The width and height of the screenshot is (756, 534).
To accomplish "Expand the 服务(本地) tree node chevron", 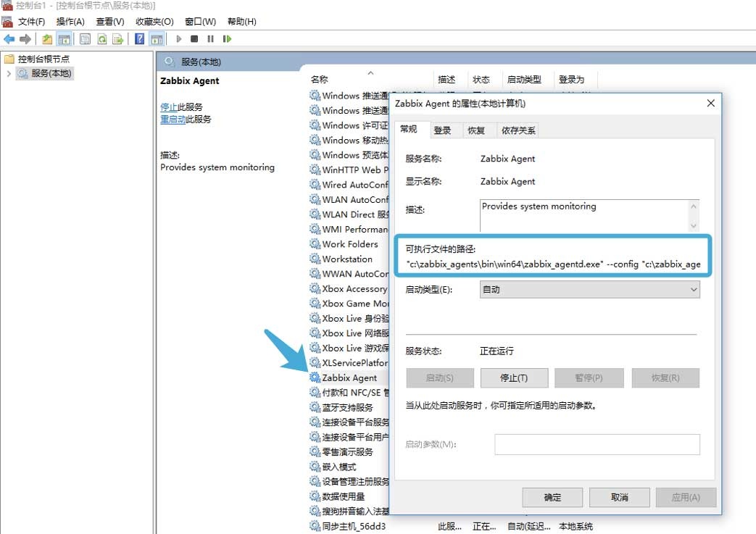I will [9, 73].
